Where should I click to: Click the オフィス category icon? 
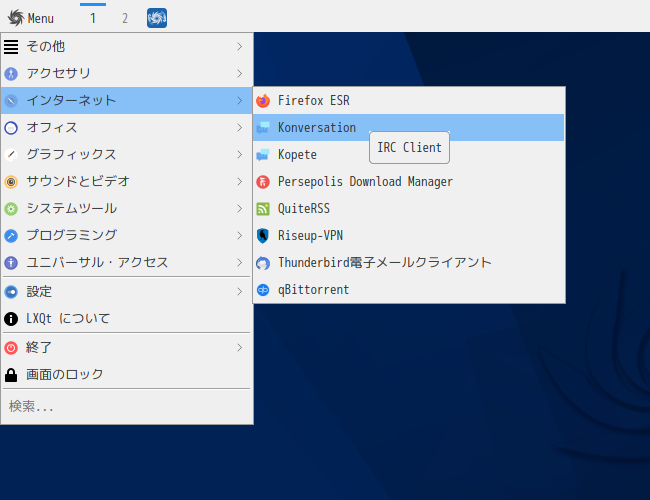click(11, 128)
